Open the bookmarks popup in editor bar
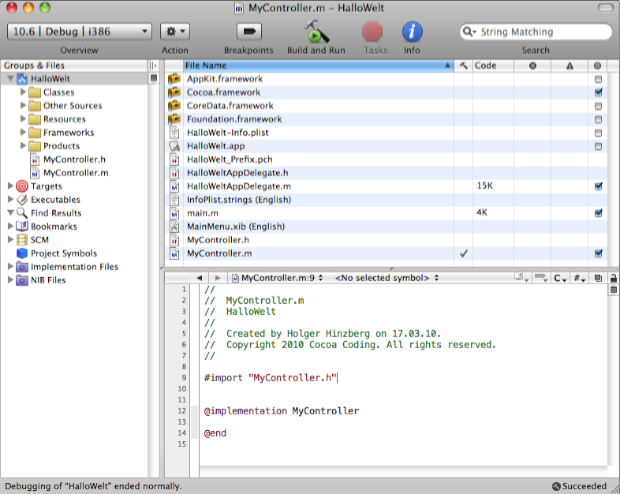 click(x=521, y=278)
